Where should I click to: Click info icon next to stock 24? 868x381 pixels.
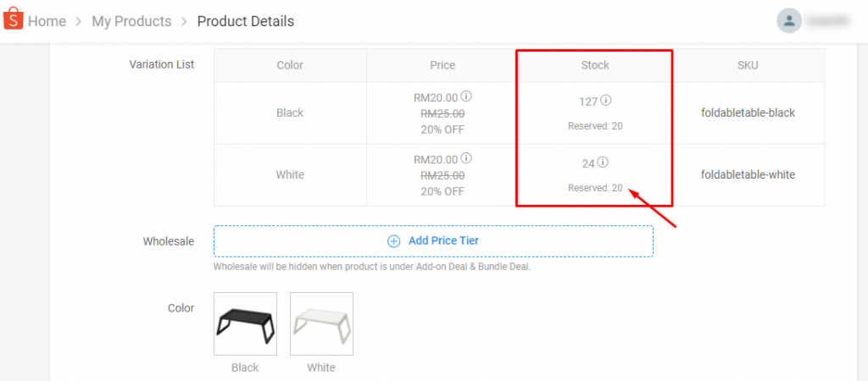tap(603, 163)
